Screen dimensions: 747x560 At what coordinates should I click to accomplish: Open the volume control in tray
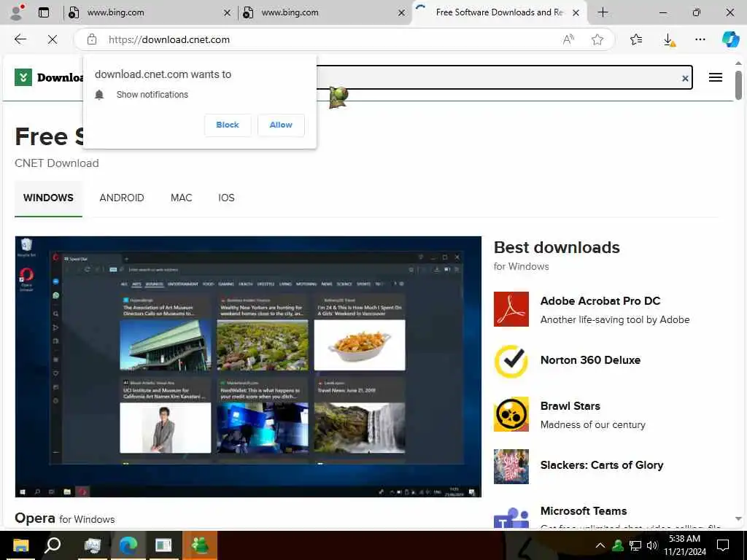pos(652,545)
